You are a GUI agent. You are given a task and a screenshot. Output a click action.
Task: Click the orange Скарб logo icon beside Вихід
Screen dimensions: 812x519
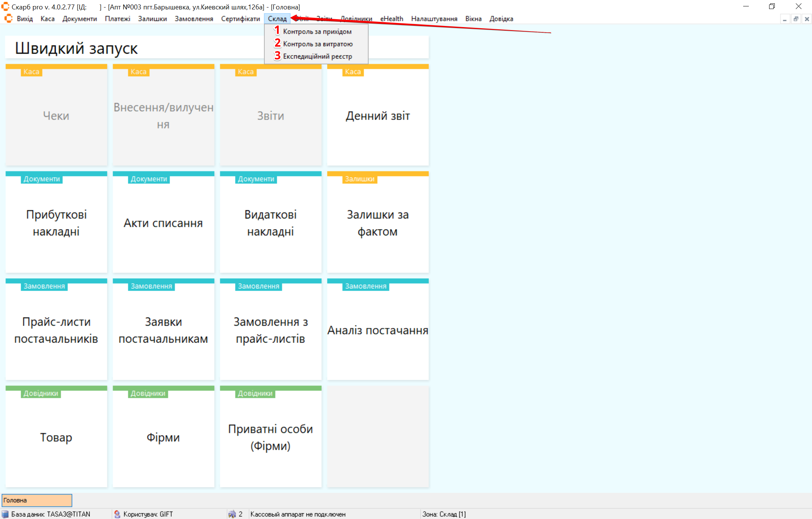tap(8, 18)
